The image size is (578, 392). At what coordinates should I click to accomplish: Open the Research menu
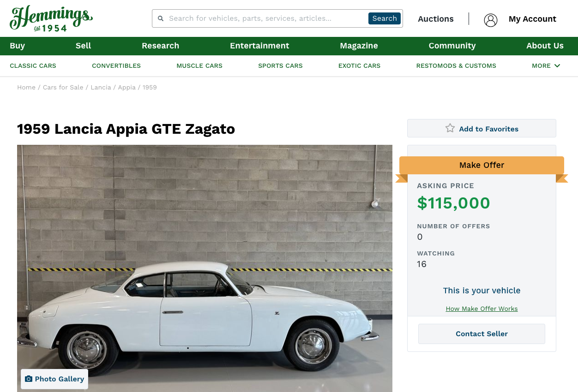pos(161,46)
